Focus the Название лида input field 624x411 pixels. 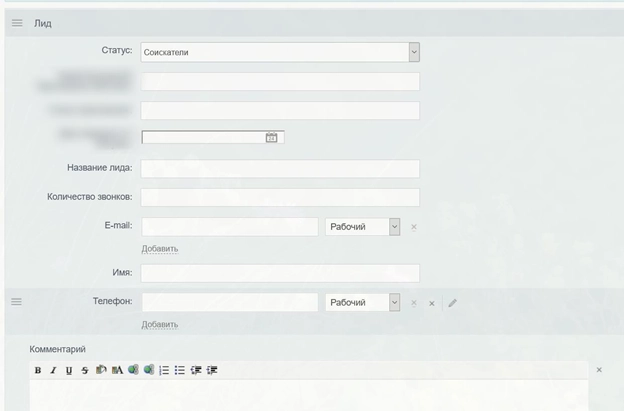280,168
